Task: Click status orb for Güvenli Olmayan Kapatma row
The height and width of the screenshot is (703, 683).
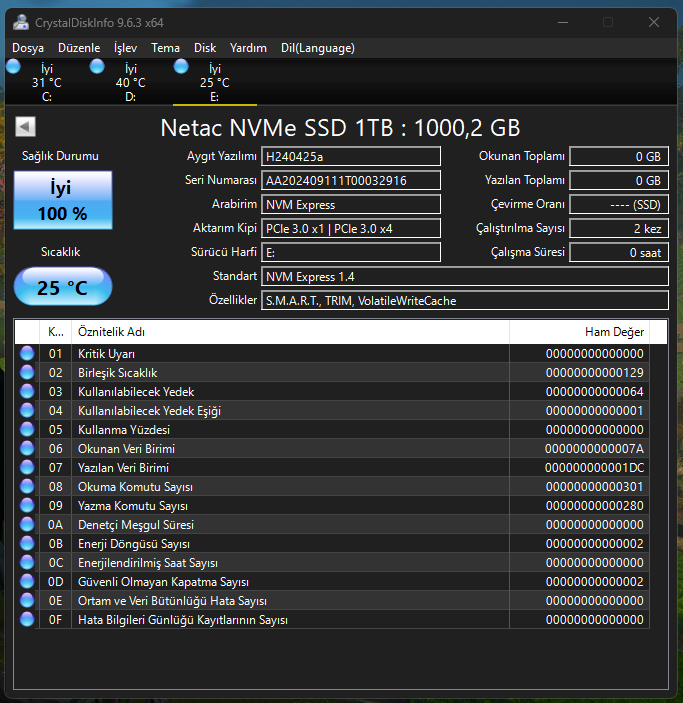Action: pyautogui.click(x=27, y=581)
